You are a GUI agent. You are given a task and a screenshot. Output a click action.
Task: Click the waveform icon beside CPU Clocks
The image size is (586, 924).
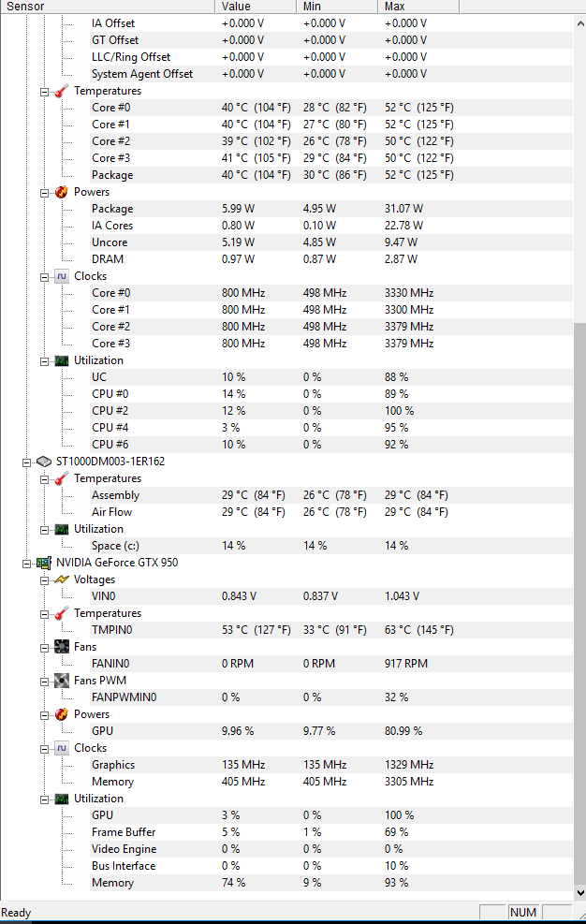point(61,276)
